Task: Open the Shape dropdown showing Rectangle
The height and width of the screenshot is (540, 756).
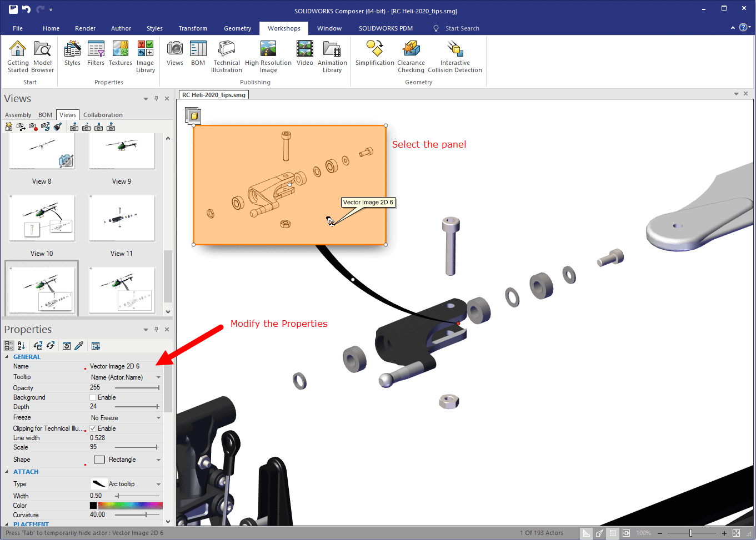Action: click(x=158, y=460)
